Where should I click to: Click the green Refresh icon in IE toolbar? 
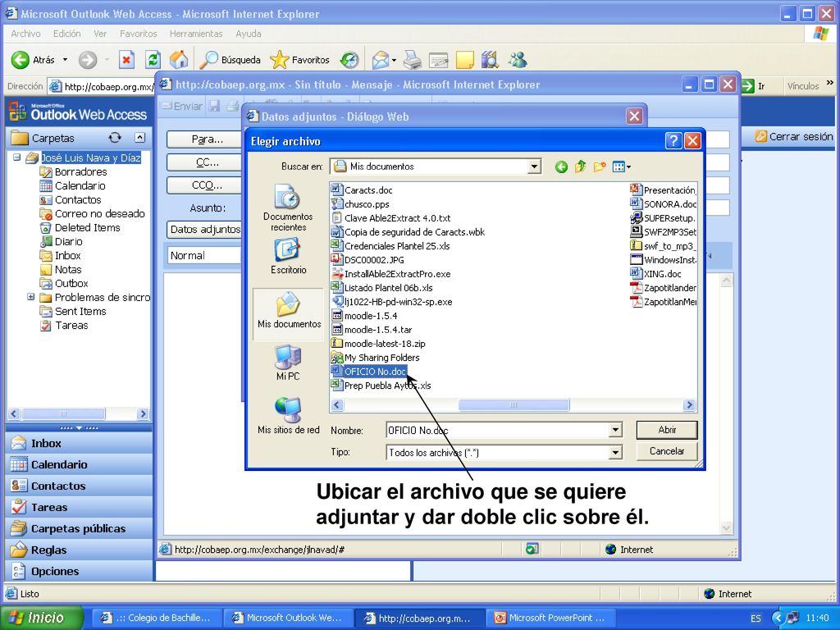153,59
